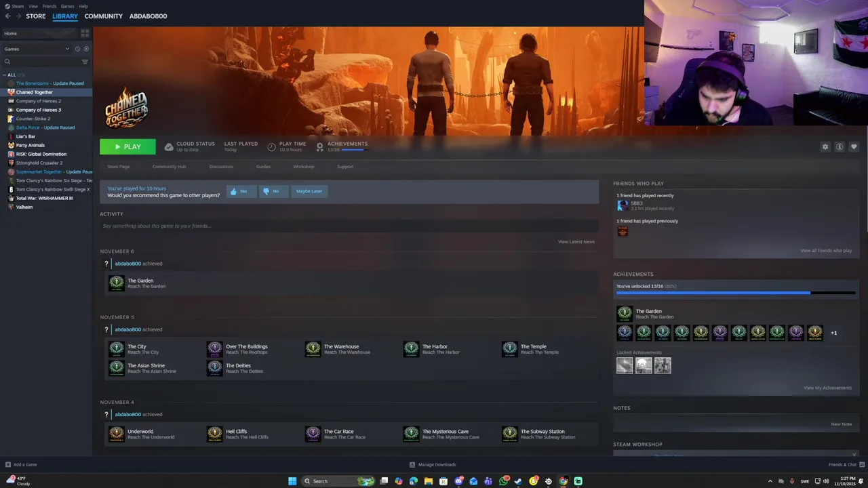Click Add a Game plus icon
The image size is (868, 488).
[x=8, y=465]
